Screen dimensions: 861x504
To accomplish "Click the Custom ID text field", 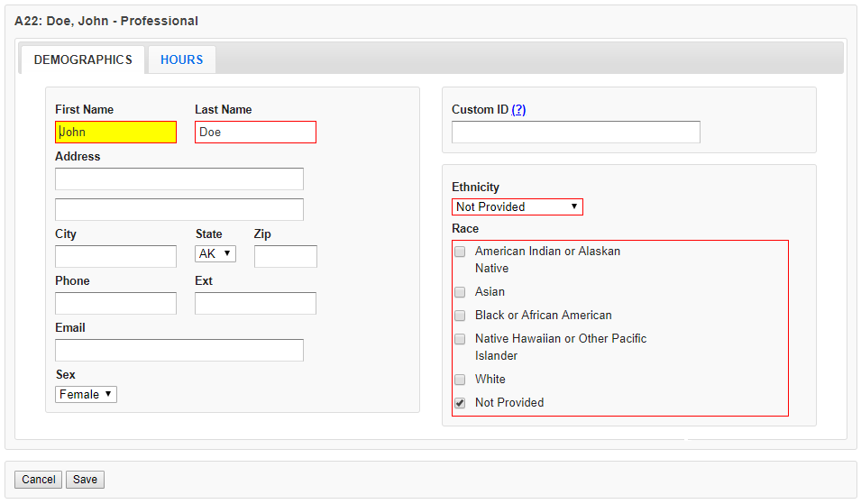I will tap(575, 133).
